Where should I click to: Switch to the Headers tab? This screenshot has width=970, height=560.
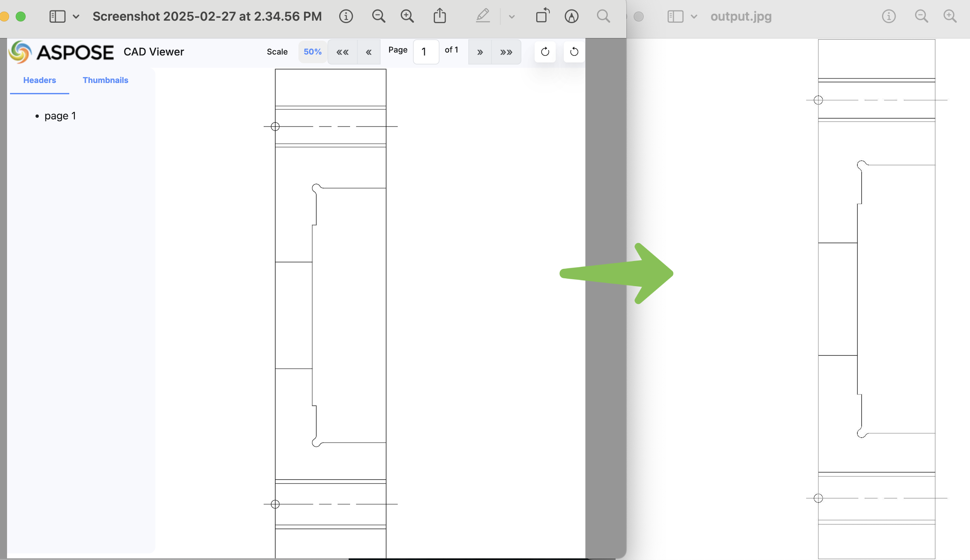click(39, 80)
